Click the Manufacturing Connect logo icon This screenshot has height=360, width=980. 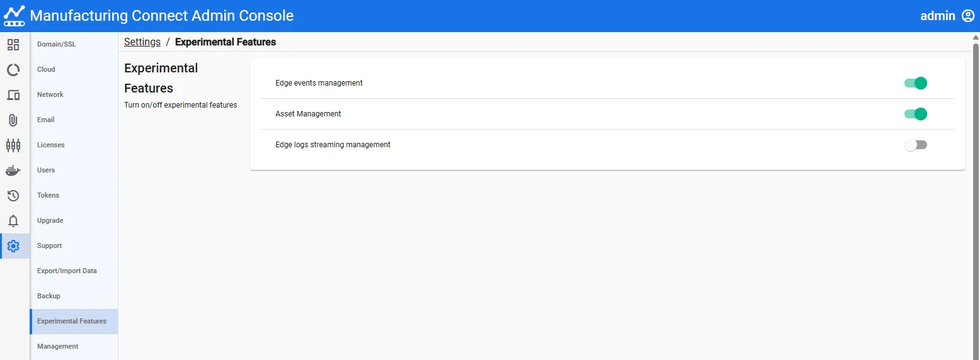pyautogui.click(x=14, y=16)
